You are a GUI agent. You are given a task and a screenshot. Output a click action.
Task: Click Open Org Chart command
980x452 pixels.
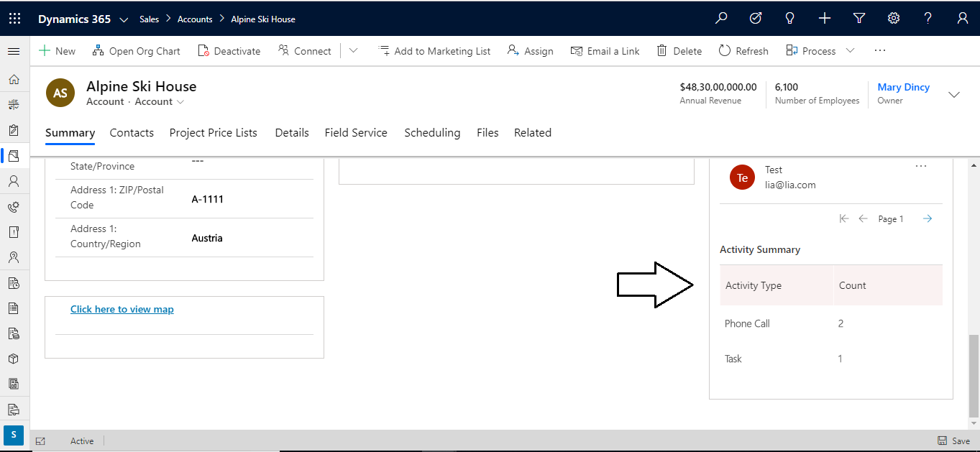point(137,51)
